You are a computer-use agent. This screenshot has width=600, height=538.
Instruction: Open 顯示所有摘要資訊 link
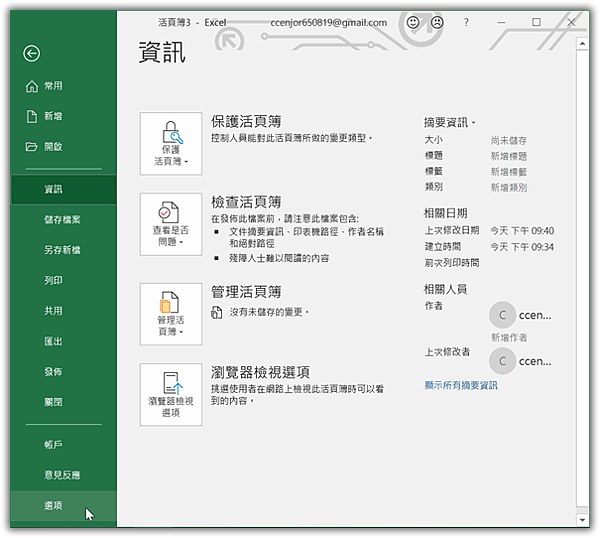[x=461, y=385]
